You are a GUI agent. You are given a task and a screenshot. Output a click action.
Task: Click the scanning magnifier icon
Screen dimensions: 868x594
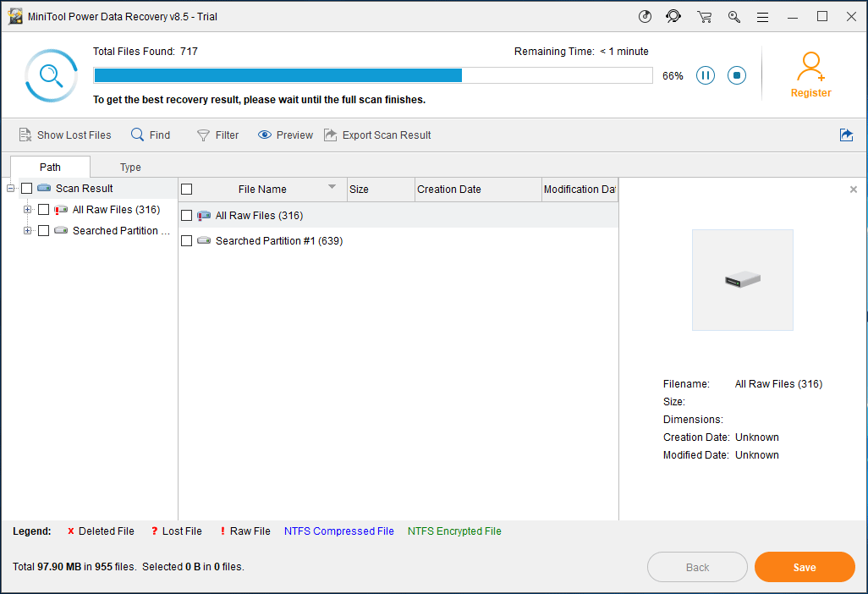(x=51, y=76)
